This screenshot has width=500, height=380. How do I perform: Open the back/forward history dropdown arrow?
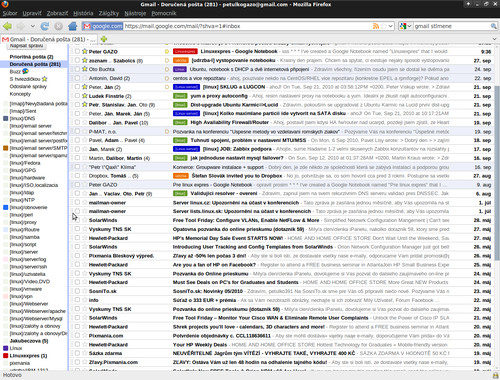point(32,26)
